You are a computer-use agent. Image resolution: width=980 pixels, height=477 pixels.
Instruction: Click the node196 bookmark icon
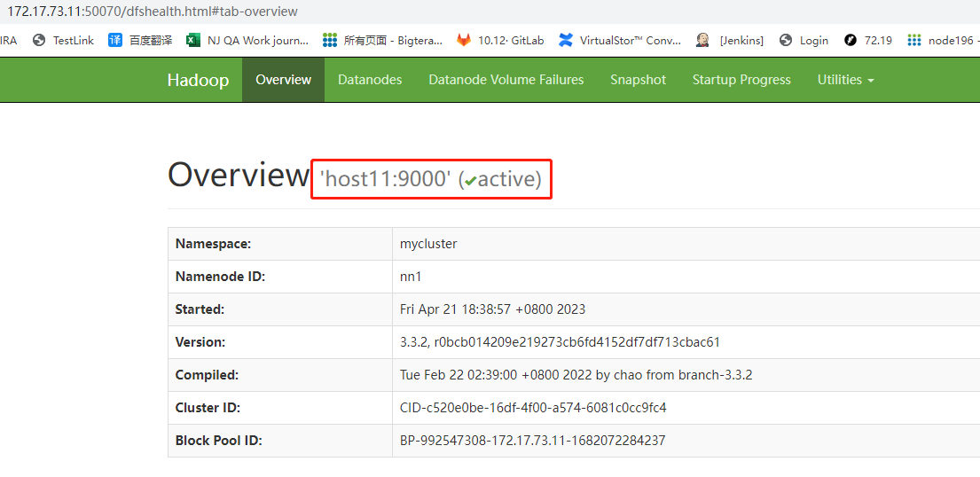913,40
